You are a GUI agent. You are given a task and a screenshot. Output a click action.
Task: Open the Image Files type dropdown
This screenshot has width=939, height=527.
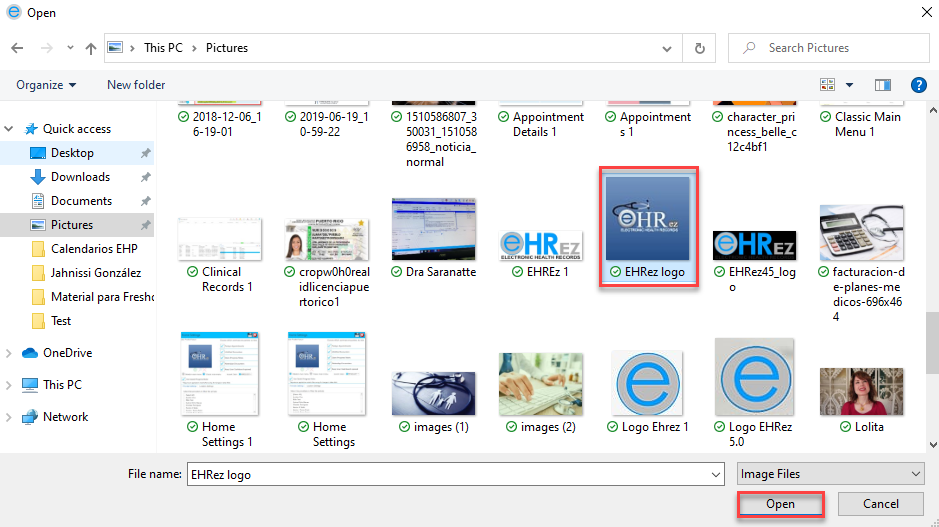(x=831, y=474)
